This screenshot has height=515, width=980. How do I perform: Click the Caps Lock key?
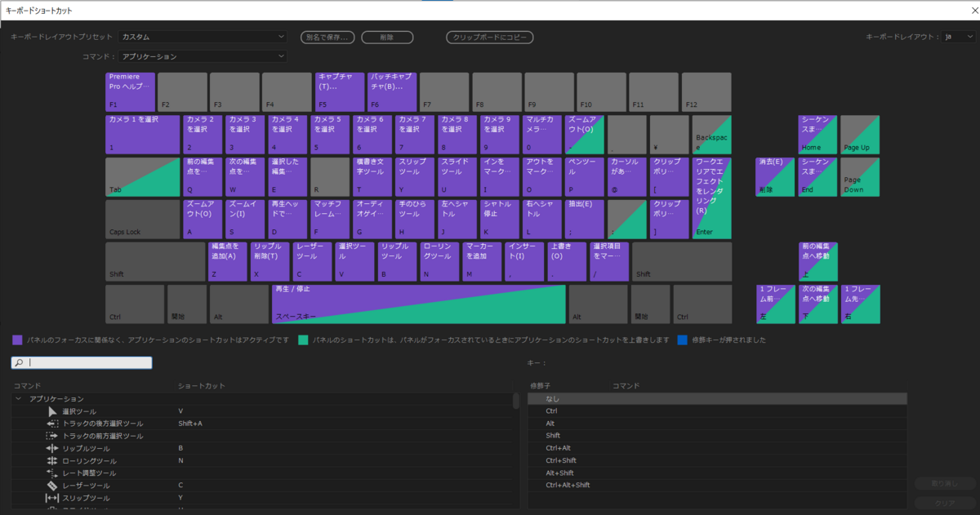(x=143, y=219)
